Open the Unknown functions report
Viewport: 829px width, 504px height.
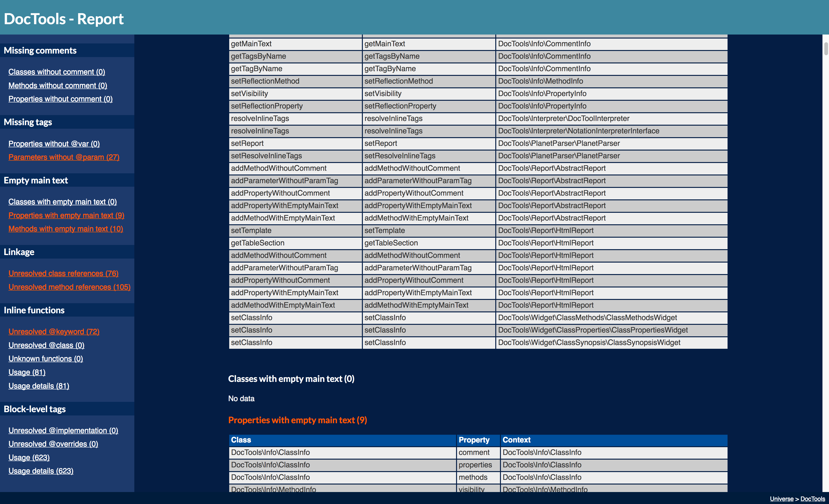45,359
